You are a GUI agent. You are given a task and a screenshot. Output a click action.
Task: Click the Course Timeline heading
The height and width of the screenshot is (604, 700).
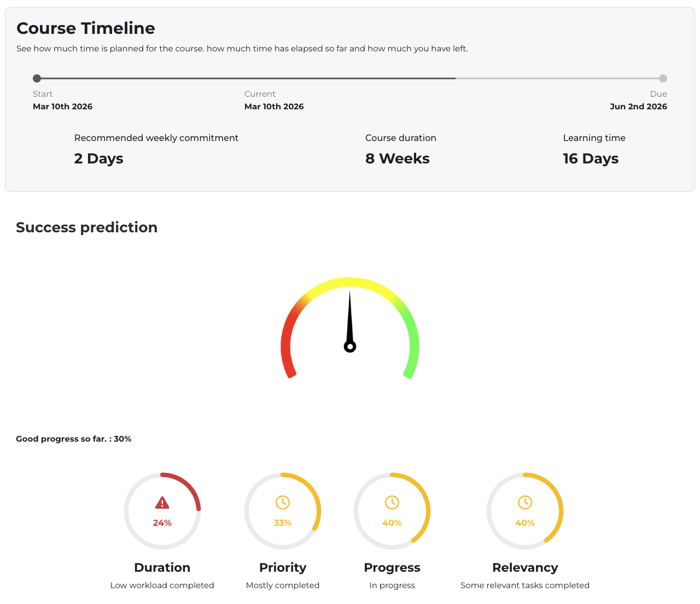(x=85, y=28)
